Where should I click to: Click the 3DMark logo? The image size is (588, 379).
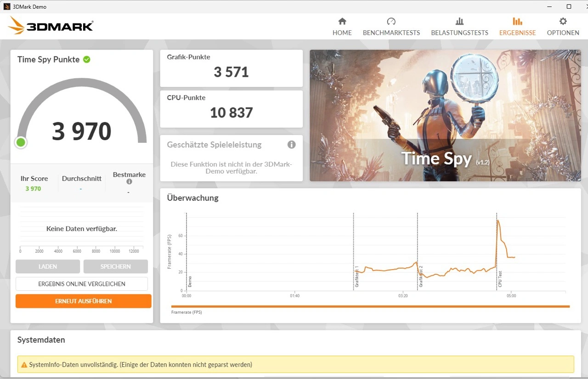tap(51, 26)
